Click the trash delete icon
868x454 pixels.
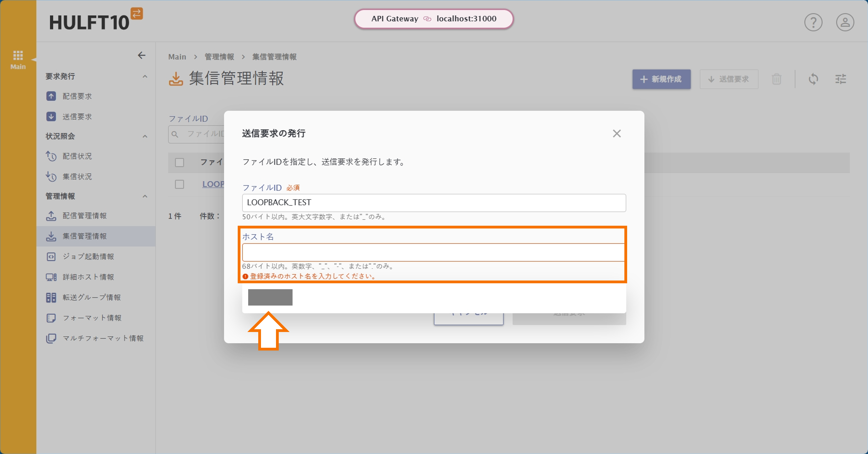pyautogui.click(x=776, y=79)
